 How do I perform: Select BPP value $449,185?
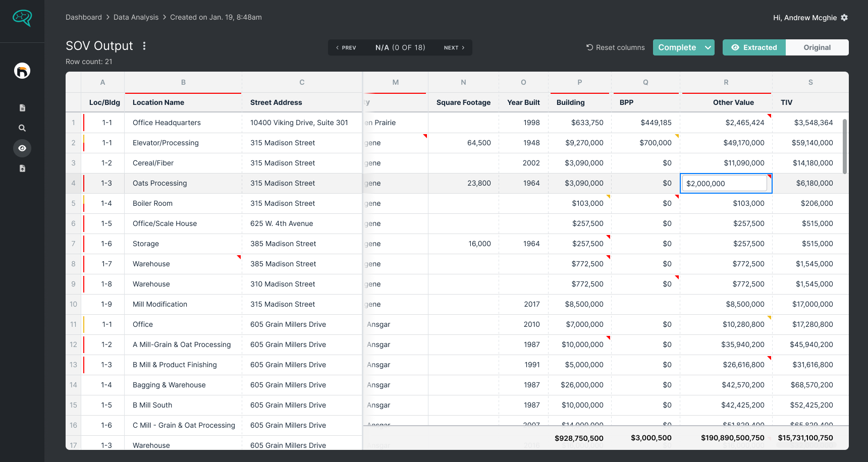pos(645,123)
